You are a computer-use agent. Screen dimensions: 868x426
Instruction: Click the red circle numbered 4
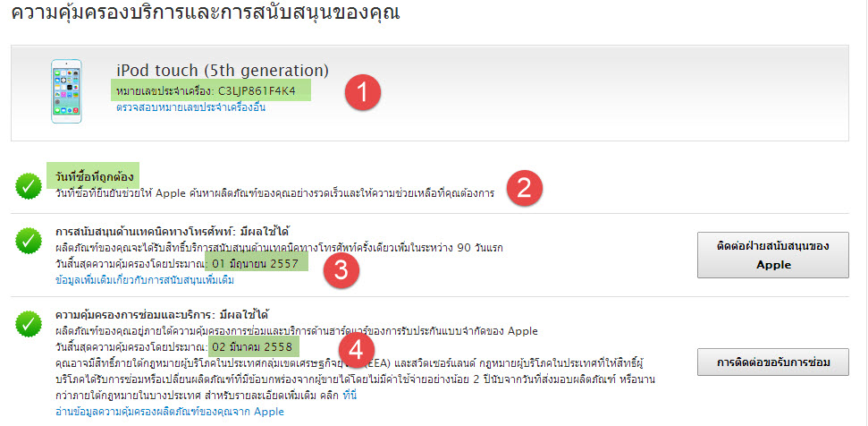(x=358, y=351)
